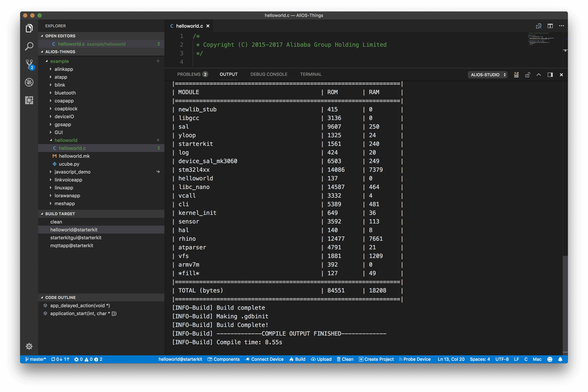The width and height of the screenshot is (588, 392).
Task: Open the Debug panel in activity bar
Action: [29, 82]
